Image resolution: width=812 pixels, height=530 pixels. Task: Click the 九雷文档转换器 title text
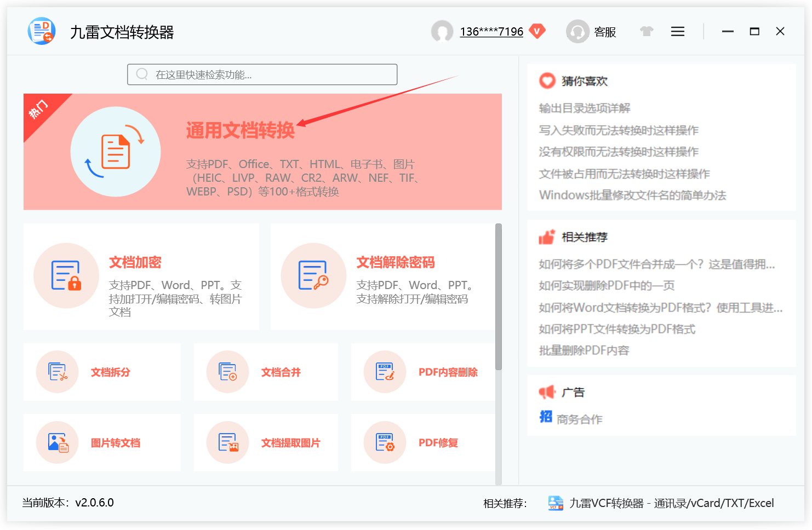click(x=122, y=32)
